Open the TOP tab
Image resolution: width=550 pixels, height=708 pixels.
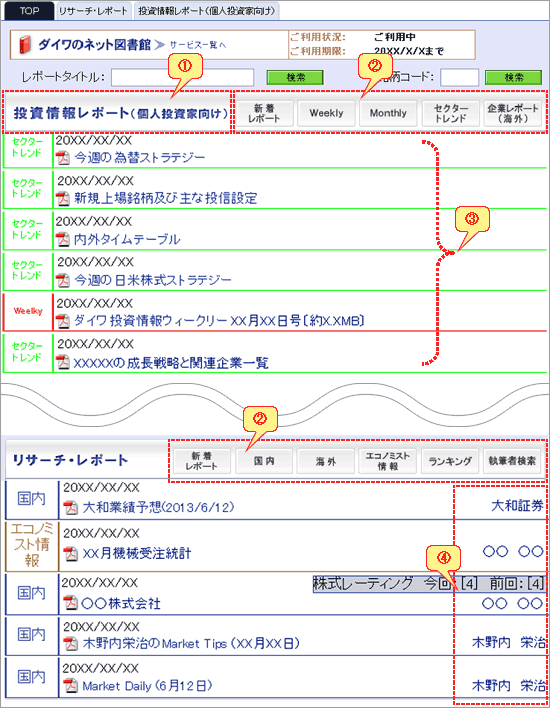(x=29, y=11)
